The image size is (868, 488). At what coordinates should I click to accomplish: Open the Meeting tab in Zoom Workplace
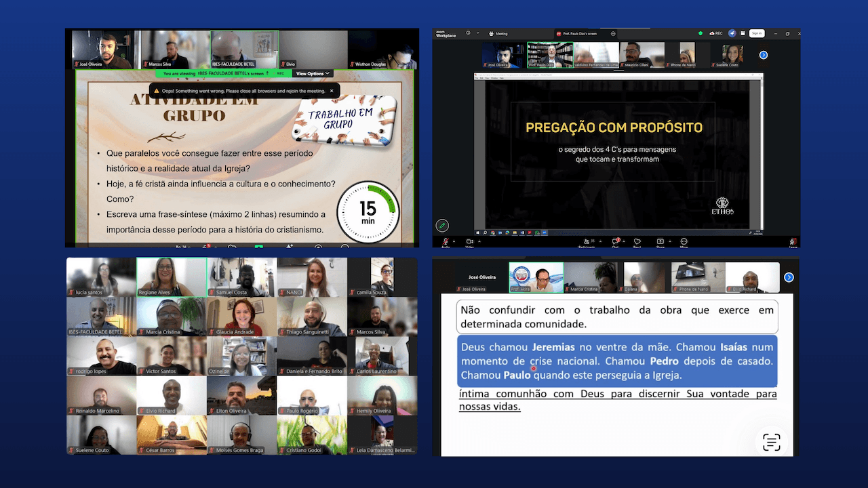pyautogui.click(x=498, y=33)
